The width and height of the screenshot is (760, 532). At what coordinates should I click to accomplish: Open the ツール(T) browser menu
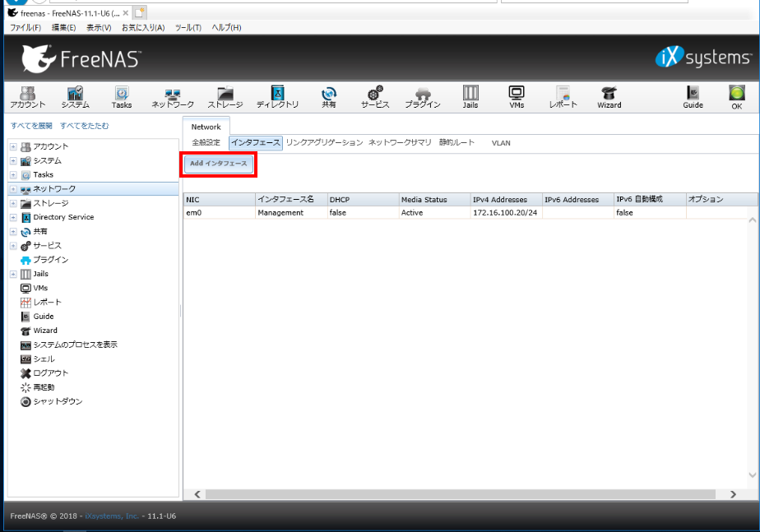pyautogui.click(x=188, y=28)
